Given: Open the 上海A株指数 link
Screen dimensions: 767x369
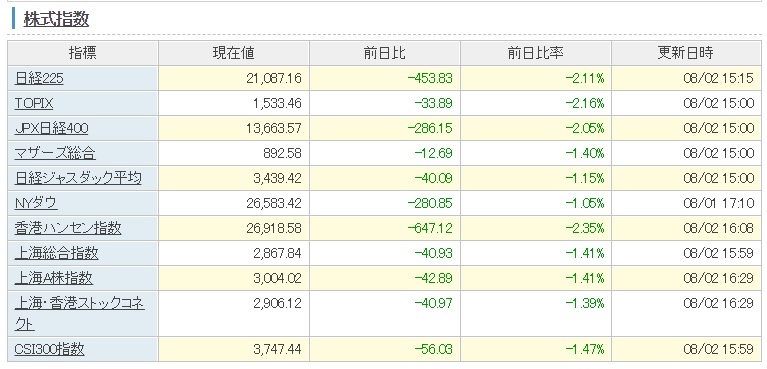Looking at the screenshot, I should 53,278.
